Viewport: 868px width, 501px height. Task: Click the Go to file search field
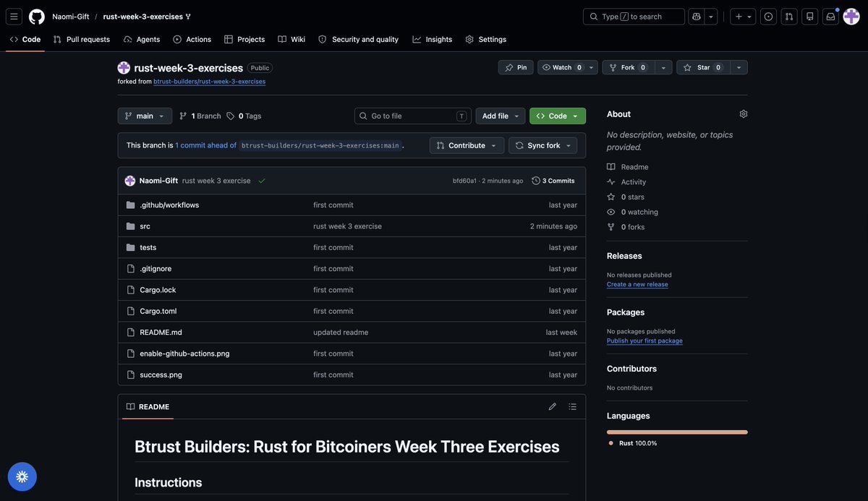413,116
